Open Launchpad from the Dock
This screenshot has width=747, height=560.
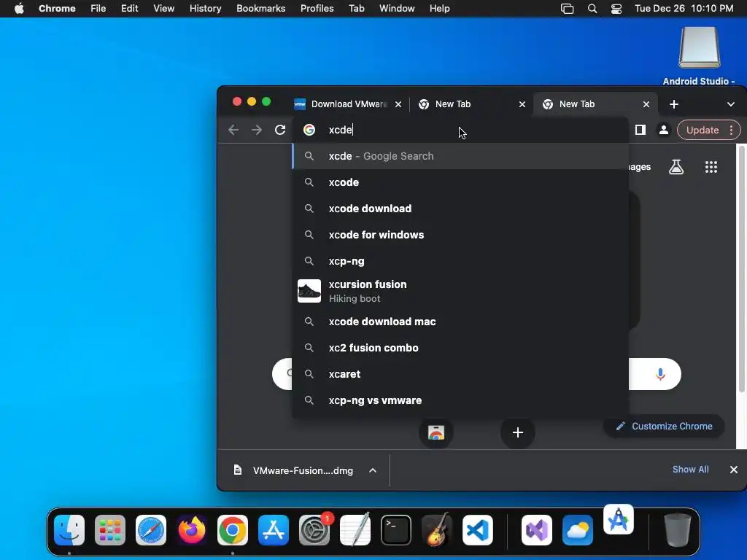pos(110,530)
